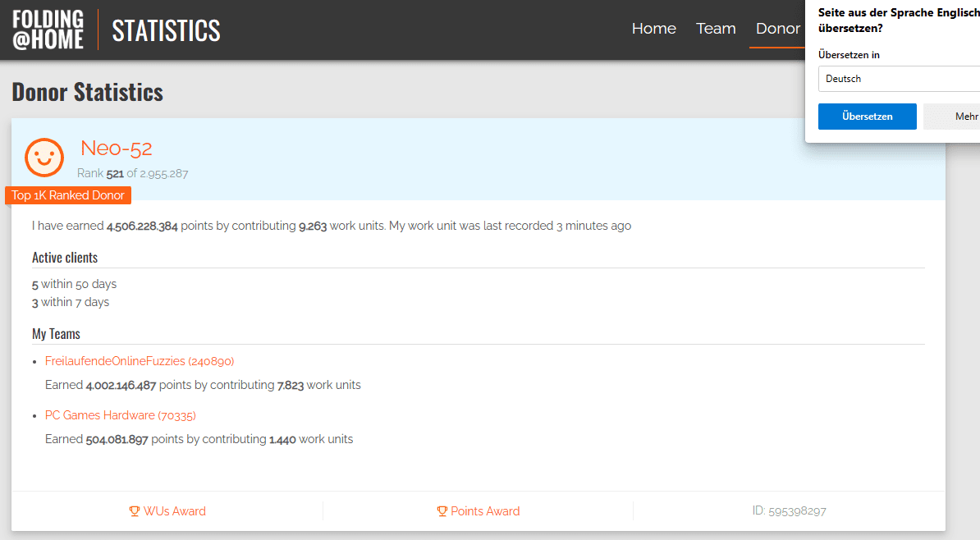
Task: Click the Donor Statistics page heading
Action: [x=88, y=92]
